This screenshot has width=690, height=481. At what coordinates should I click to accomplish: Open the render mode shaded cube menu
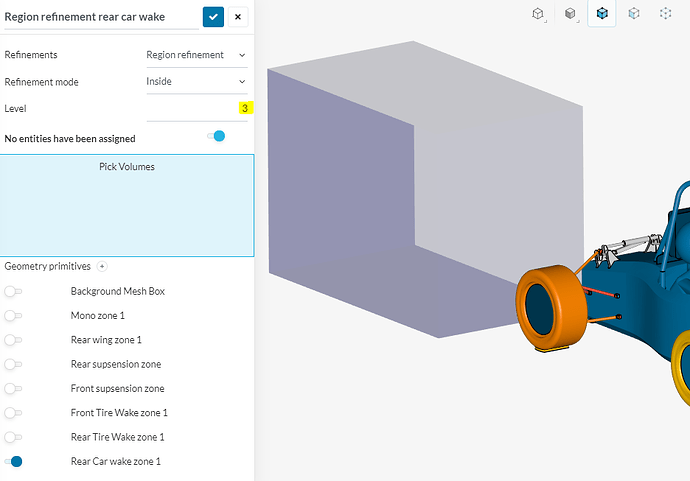click(x=570, y=14)
